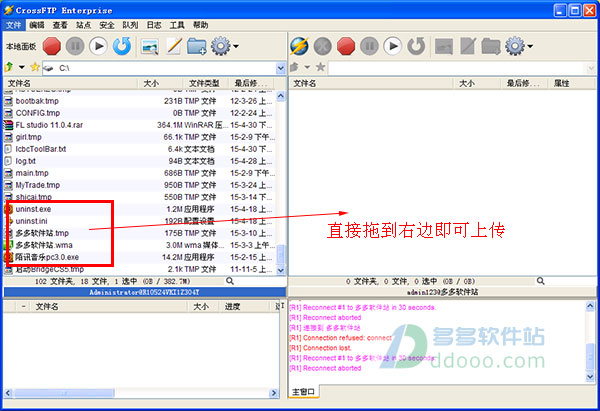Viewport: 600px width, 411px height.
Task: Click the grey favorites star in remote panel
Action: point(321,67)
